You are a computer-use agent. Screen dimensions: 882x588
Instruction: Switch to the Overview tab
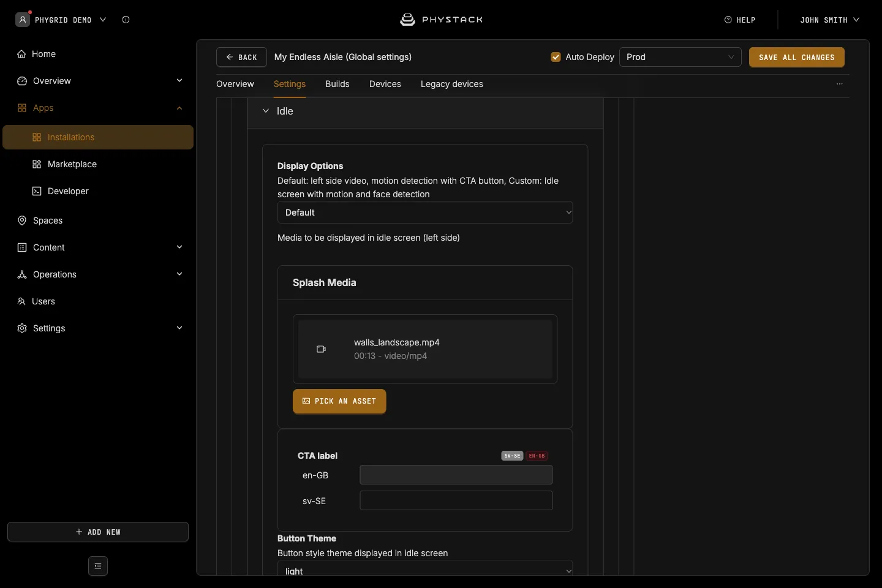(235, 84)
